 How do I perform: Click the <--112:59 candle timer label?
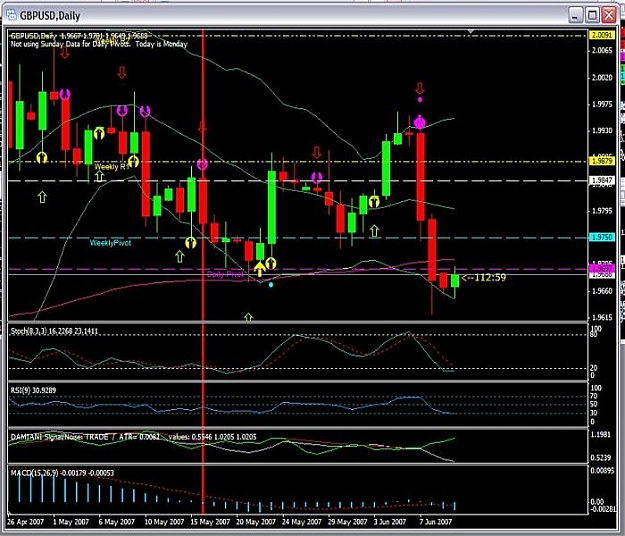pos(483,277)
